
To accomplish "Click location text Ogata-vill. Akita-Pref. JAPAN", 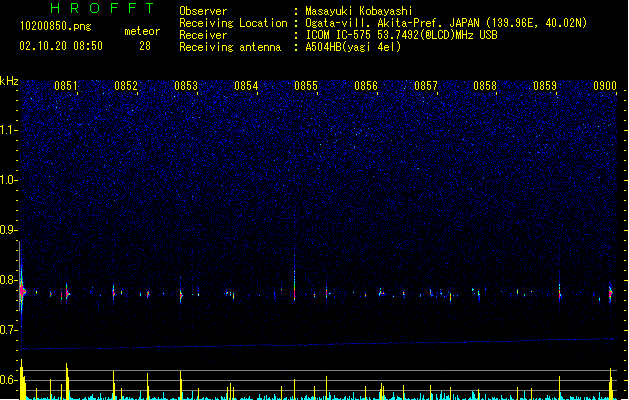I will (x=392, y=23).
